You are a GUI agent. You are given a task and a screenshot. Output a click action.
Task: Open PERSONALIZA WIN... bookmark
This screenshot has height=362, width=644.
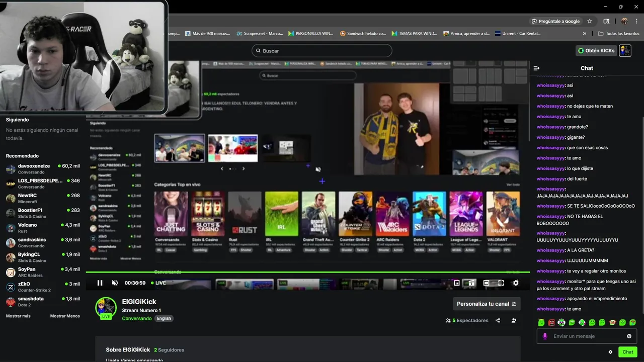(310, 34)
